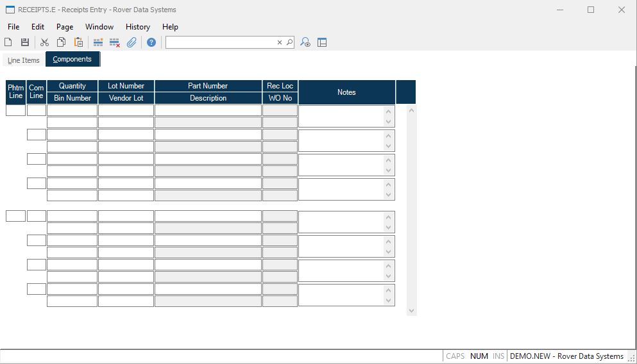Viewport: 637px width, 364px height.
Task: Open attachments with the paperclip icon
Action: pos(132,42)
